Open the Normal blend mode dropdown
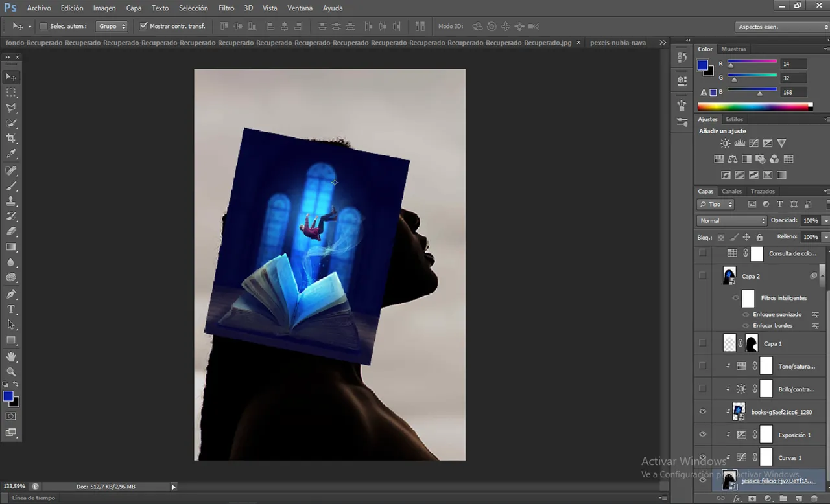The height and width of the screenshot is (504, 830). point(731,221)
